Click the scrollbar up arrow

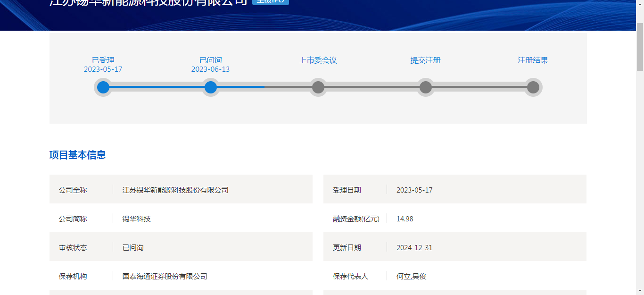coord(640,4)
